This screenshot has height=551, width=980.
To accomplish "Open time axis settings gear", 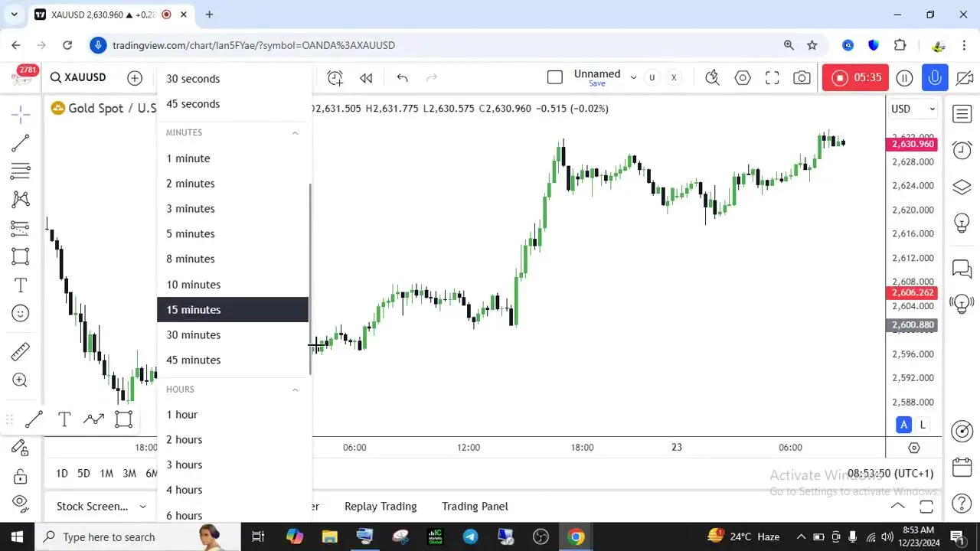I will (913, 448).
